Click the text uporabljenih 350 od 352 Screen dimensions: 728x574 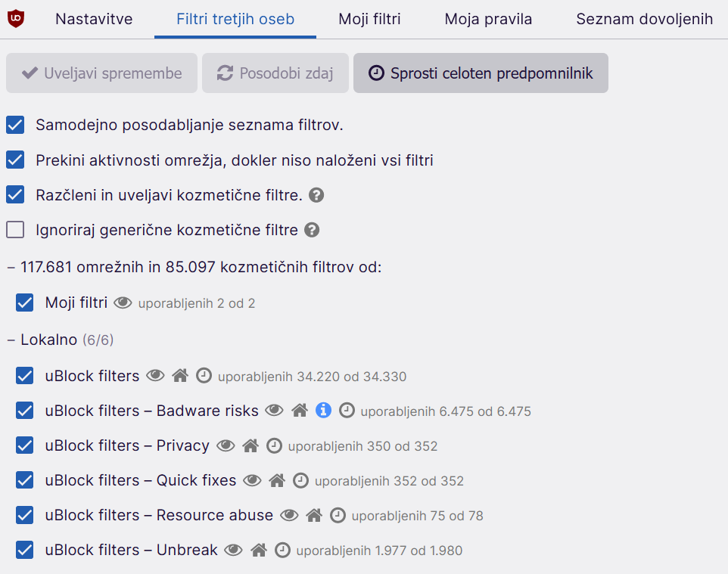pos(362,446)
